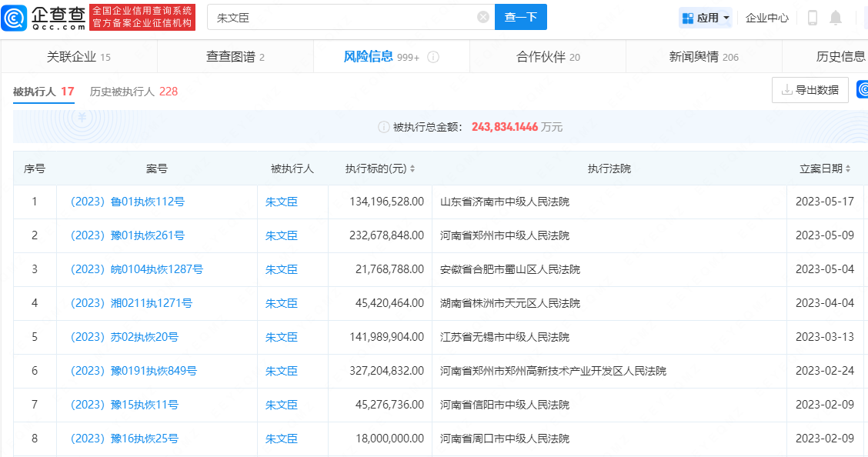Expand the 应用 dropdown arrow
868x457 pixels.
point(726,18)
